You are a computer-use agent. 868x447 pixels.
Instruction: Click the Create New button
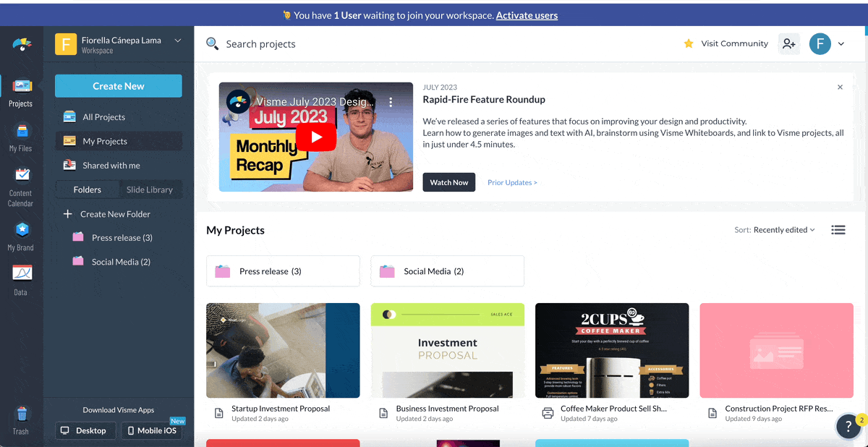119,86
